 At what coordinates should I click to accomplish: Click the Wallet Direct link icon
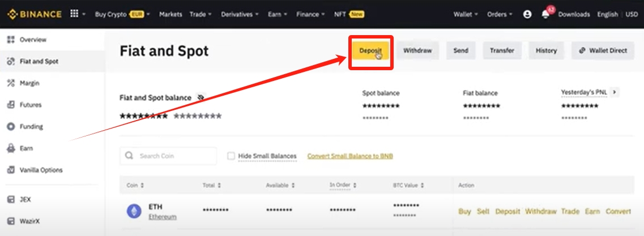coord(582,50)
